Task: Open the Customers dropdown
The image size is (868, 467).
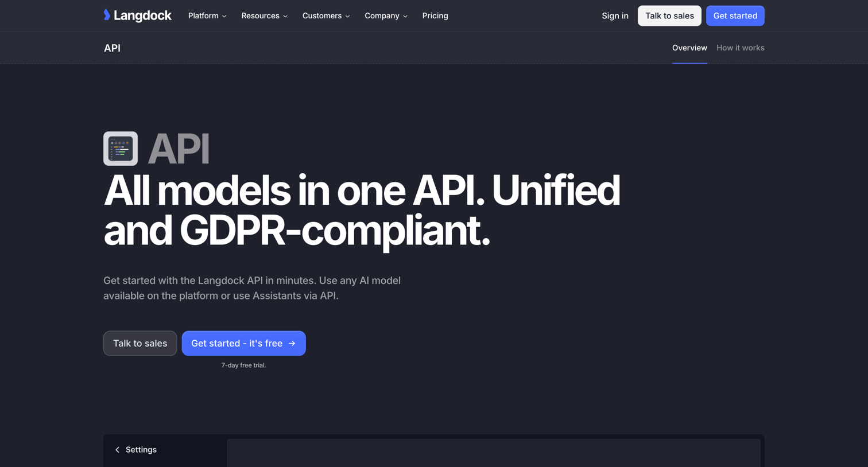Action: point(326,16)
